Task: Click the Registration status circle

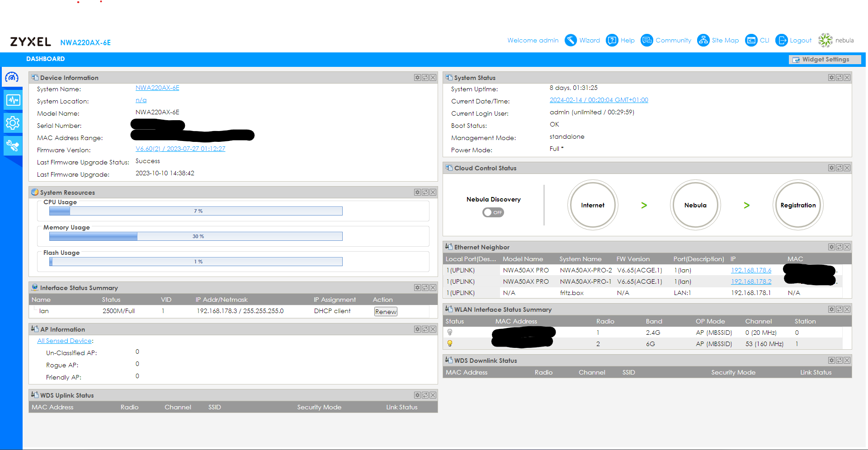Action: (798, 205)
